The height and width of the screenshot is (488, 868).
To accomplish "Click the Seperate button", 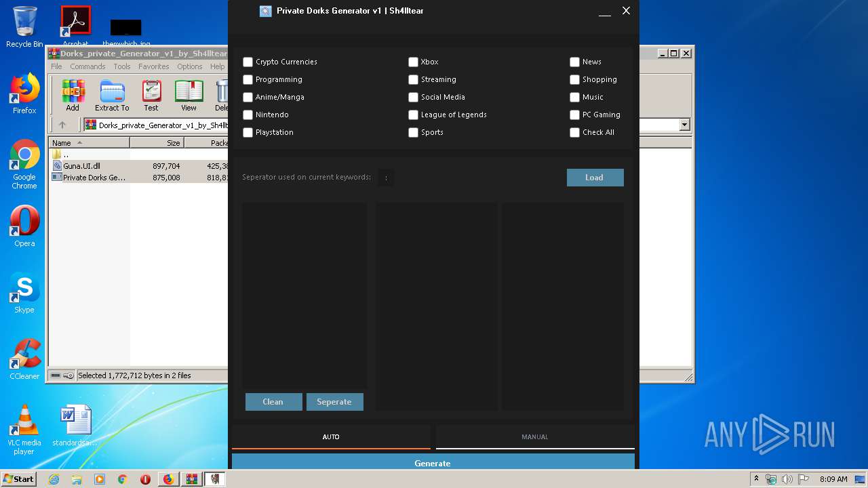I will pyautogui.click(x=334, y=402).
